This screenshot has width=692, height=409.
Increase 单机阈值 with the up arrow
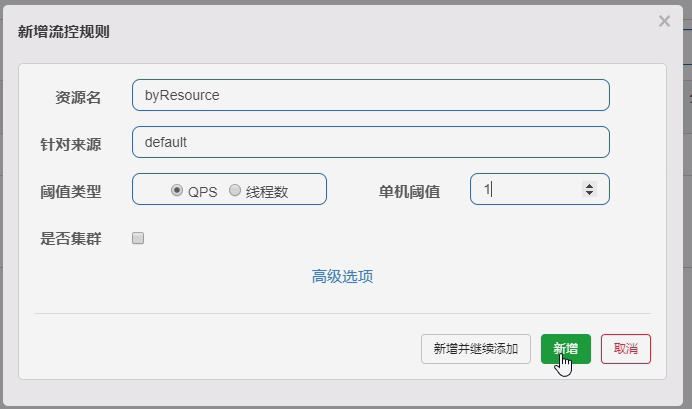589,185
